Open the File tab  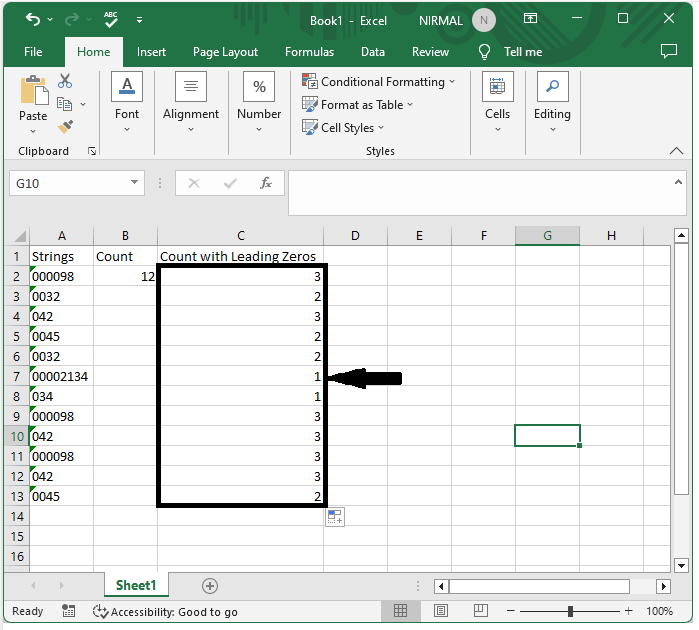pyautogui.click(x=33, y=52)
